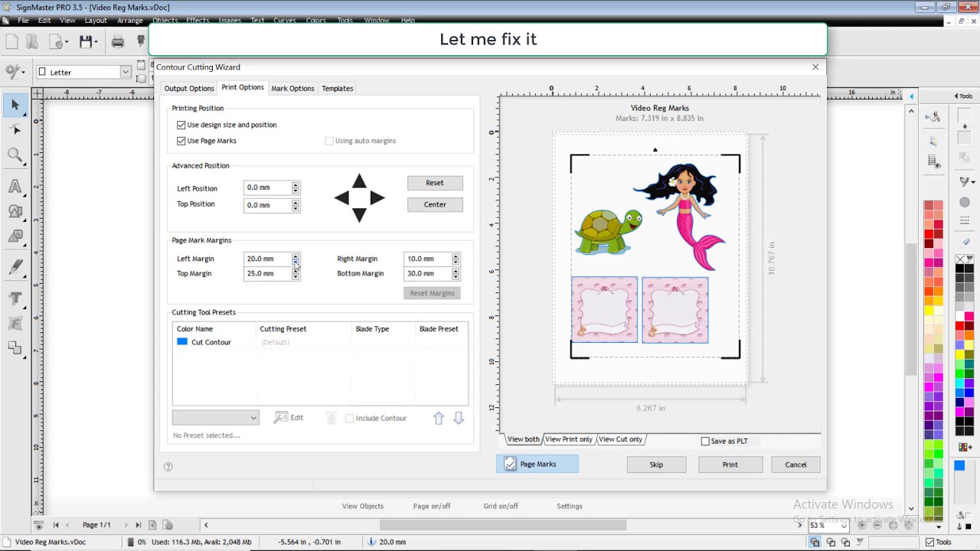Viewport: 980px width, 551px height.
Task: Move preset down with blue arrow
Action: (459, 418)
